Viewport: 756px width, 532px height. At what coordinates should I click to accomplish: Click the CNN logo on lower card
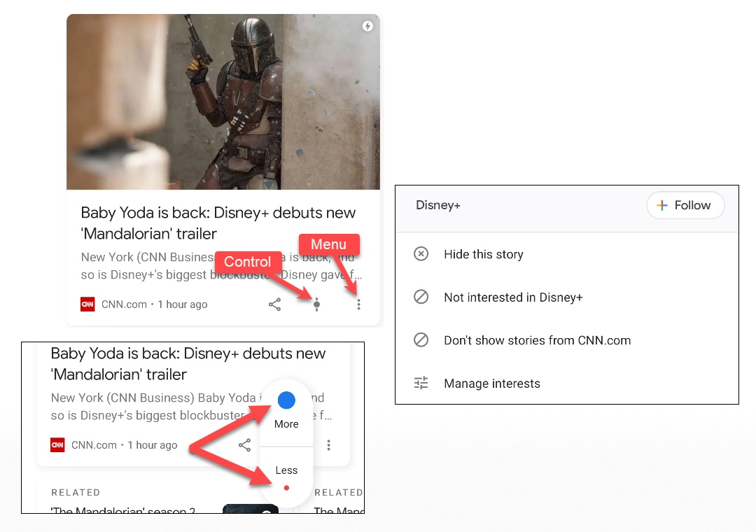click(57, 445)
